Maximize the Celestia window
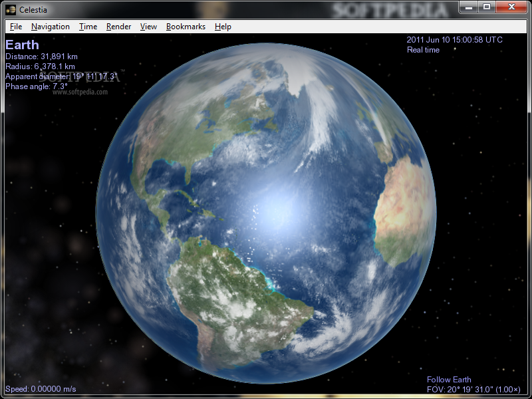 (487, 7)
